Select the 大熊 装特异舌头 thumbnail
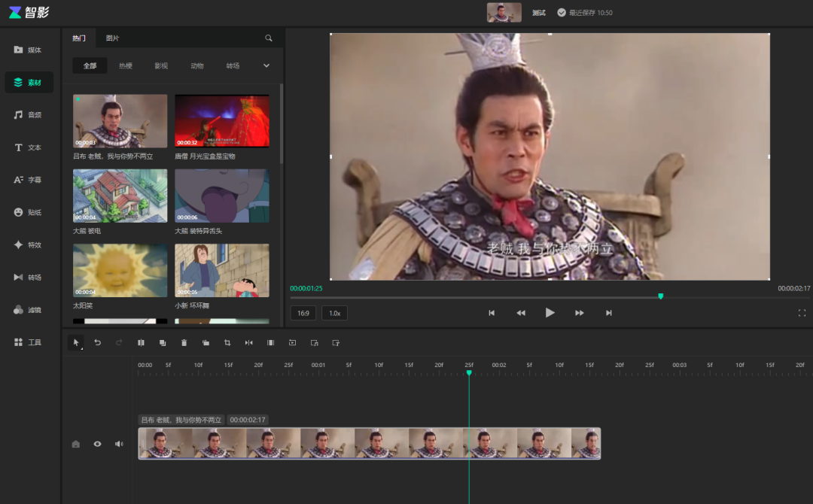Viewport: 813px width, 504px height. click(x=222, y=196)
